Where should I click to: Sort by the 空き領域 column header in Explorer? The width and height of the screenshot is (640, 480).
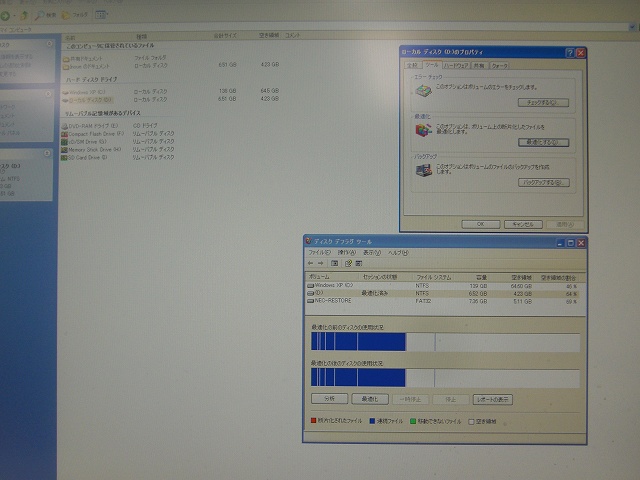tap(268, 36)
